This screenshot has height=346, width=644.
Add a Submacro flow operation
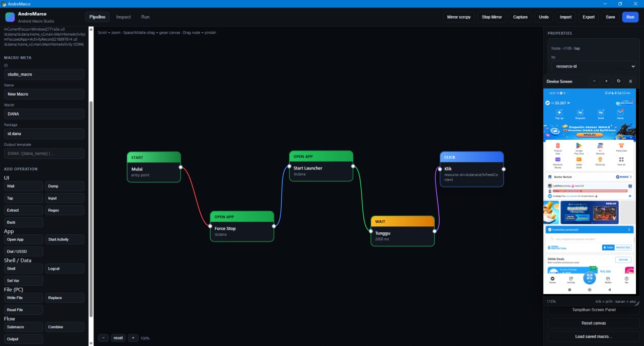pos(24,327)
